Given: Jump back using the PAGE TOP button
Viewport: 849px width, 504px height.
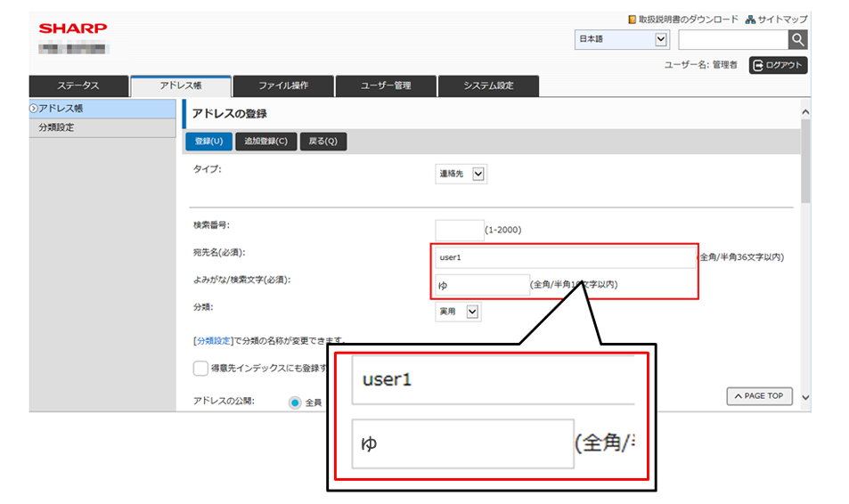Looking at the screenshot, I should pyautogui.click(x=759, y=396).
